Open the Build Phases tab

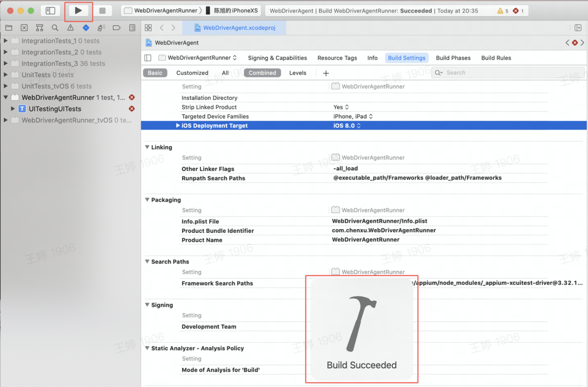(x=453, y=58)
